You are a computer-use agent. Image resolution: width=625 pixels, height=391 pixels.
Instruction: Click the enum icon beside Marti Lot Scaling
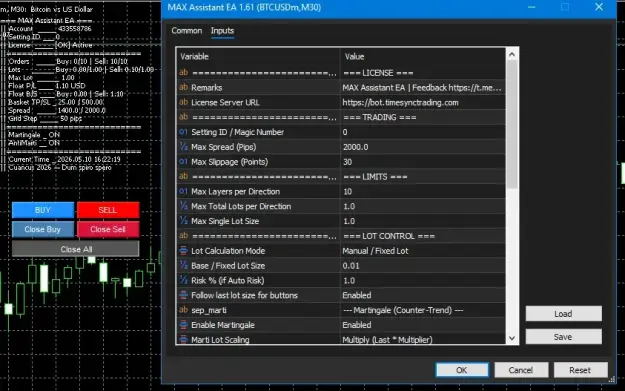click(x=183, y=339)
